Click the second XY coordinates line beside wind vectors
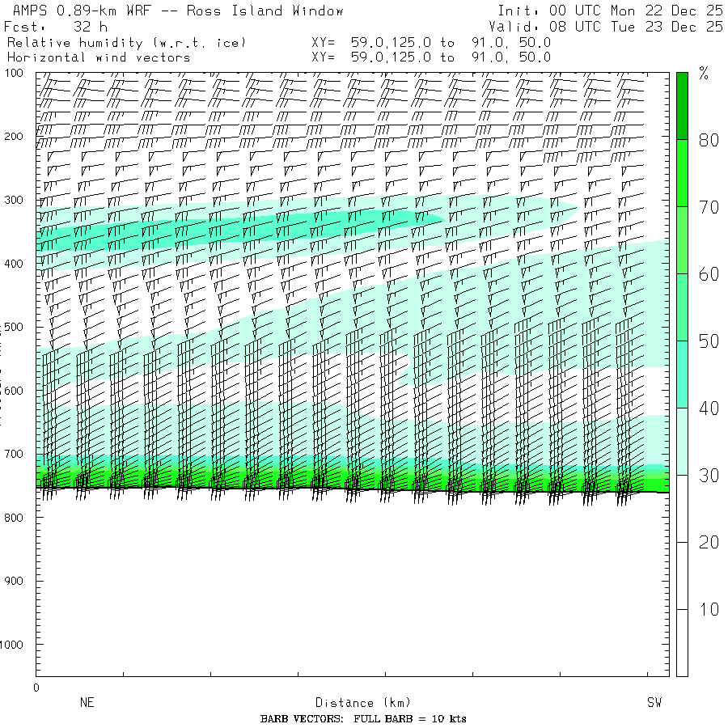The image size is (728, 728). pyautogui.click(x=431, y=57)
